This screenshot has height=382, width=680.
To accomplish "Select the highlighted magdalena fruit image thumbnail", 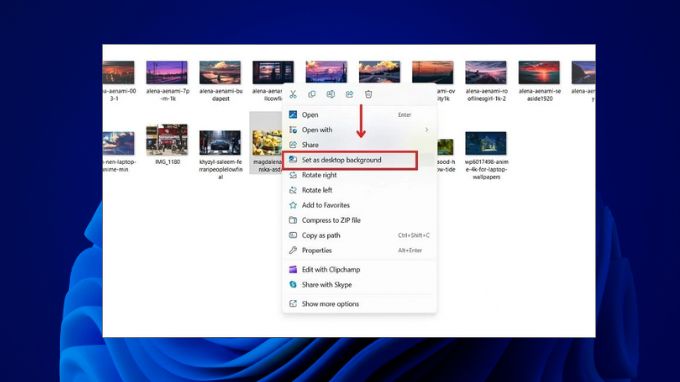I will point(267,143).
